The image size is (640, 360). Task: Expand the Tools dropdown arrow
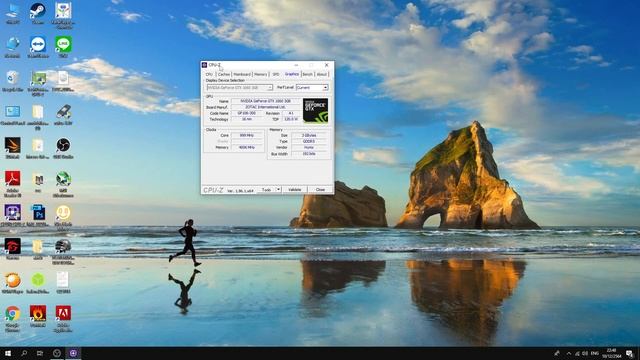point(278,190)
